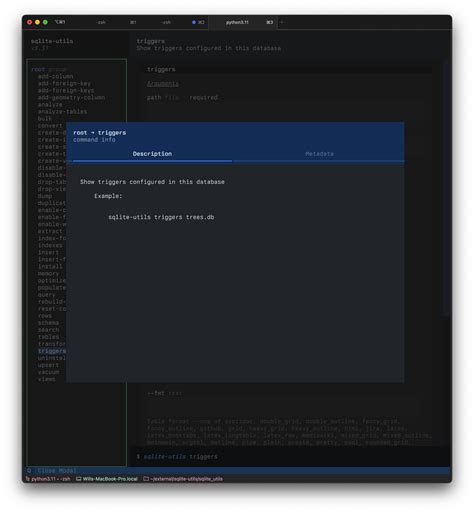Click the root → triggers modal title
Screen dimensions: 474x512
[x=100, y=133]
